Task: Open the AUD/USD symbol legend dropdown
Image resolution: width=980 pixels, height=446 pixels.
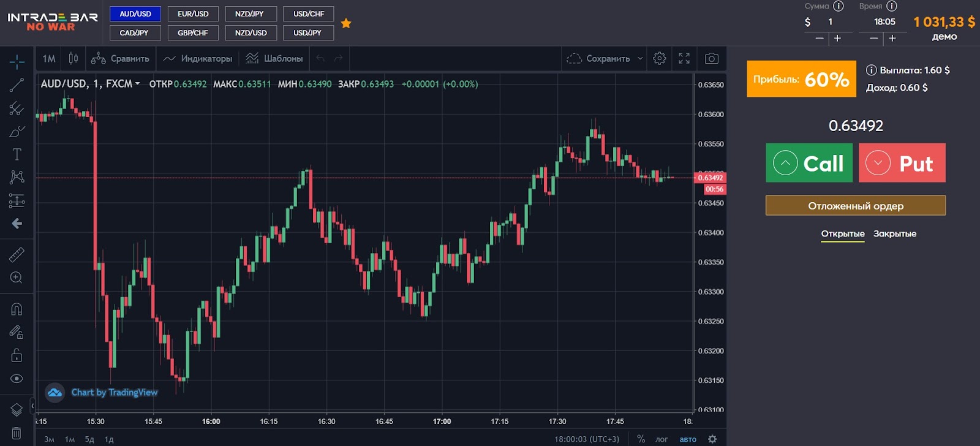Action: [x=138, y=84]
